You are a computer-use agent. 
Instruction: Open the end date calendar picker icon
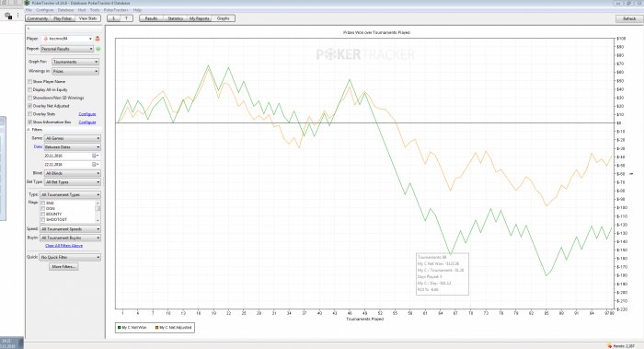95,165
